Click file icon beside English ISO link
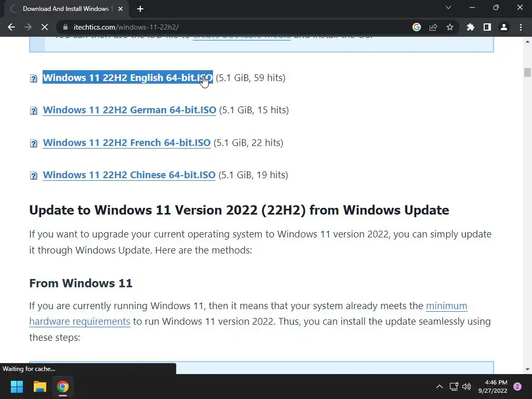Screen dimensions: 532x399 pyautogui.click(x=34, y=78)
